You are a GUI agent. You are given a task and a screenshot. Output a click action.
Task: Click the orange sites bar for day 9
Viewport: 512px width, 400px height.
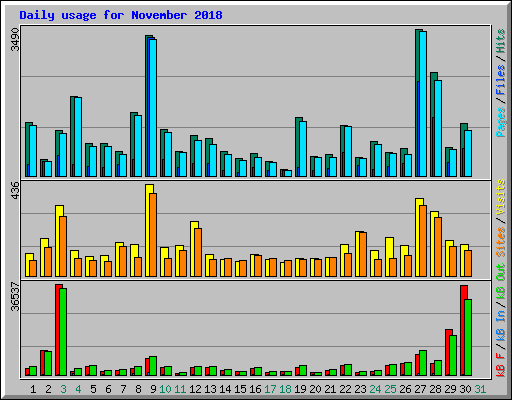153,235
